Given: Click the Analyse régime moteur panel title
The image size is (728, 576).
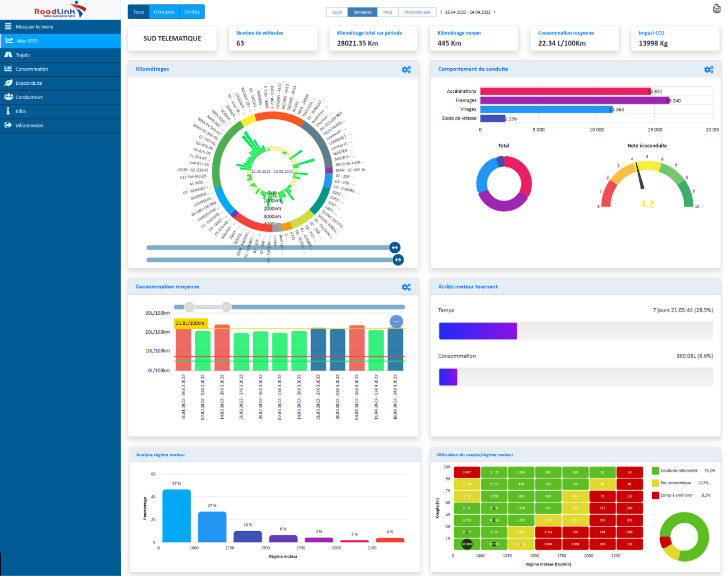Looking at the screenshot, I should (161, 455).
